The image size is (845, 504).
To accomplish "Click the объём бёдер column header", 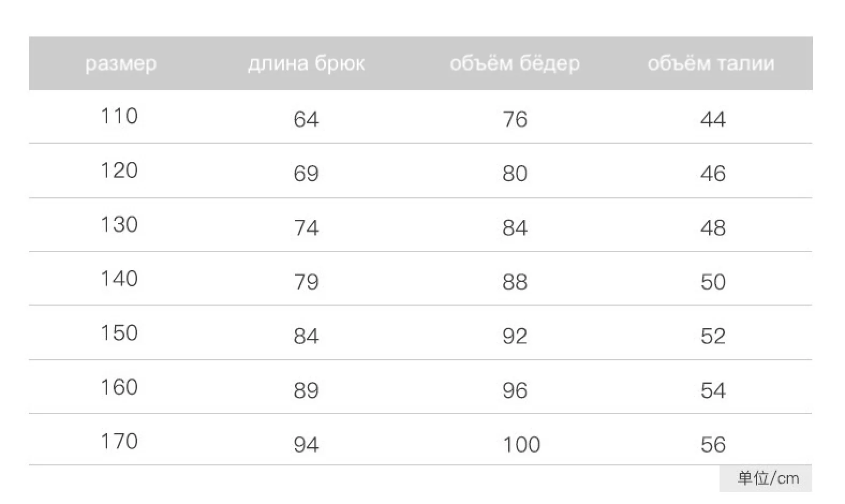I will coord(515,64).
